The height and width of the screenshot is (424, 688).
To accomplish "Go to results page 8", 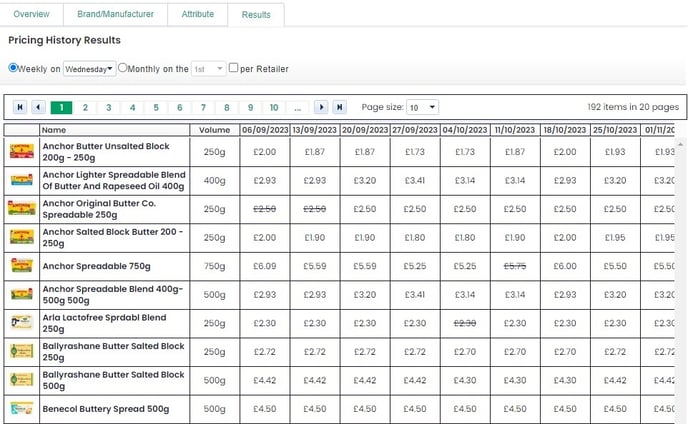I will (227, 107).
